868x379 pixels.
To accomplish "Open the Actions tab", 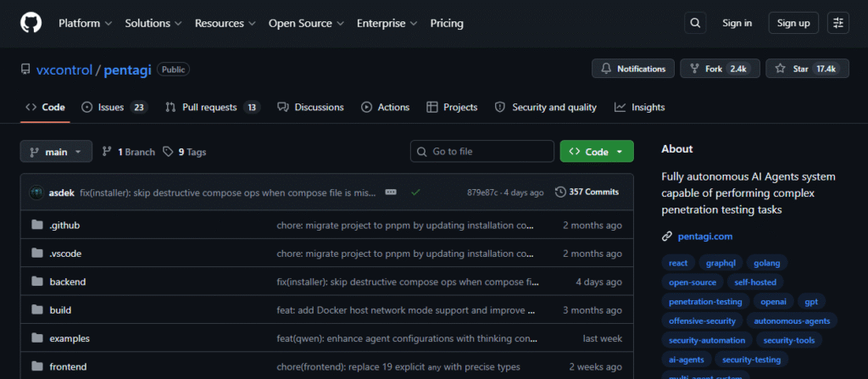I will point(386,107).
